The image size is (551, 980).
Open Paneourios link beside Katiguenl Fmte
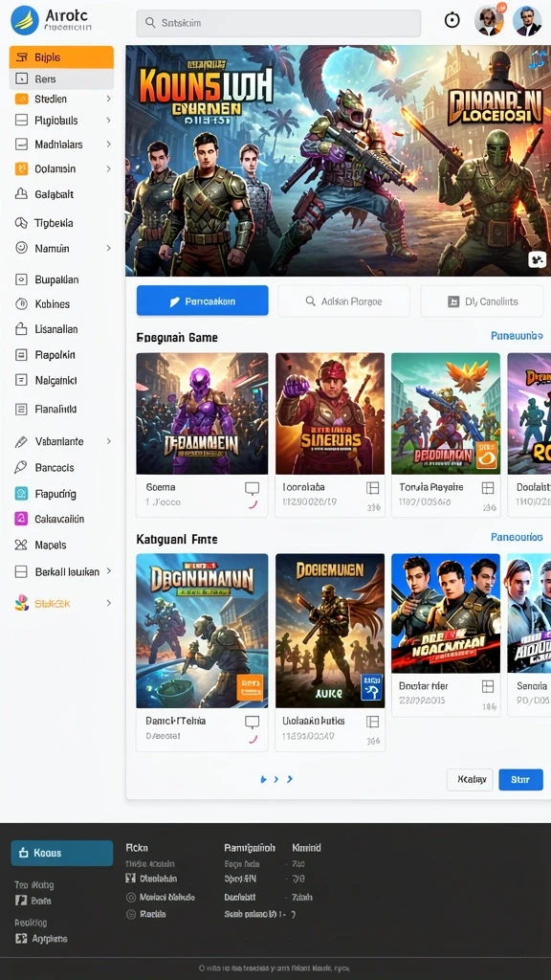(517, 537)
